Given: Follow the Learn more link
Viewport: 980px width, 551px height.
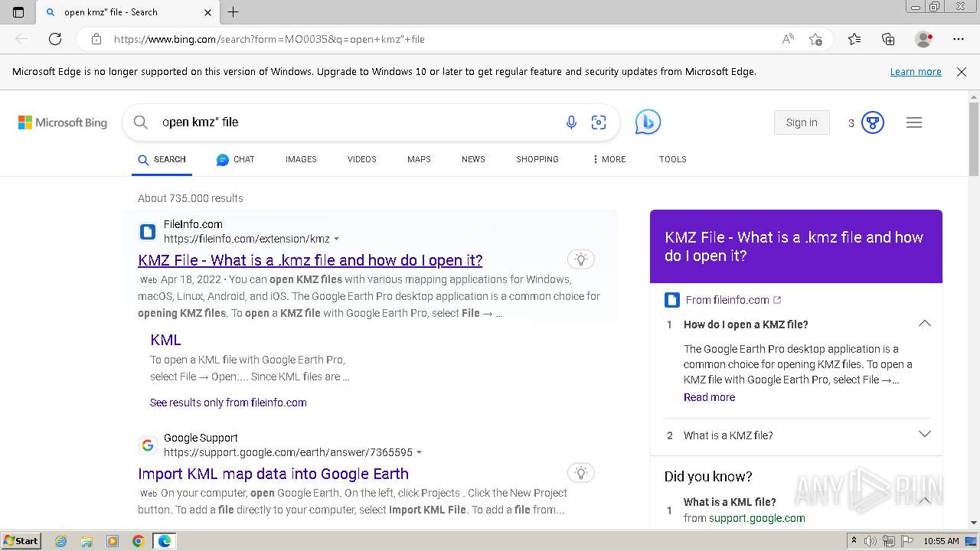Looking at the screenshot, I should pos(916,72).
